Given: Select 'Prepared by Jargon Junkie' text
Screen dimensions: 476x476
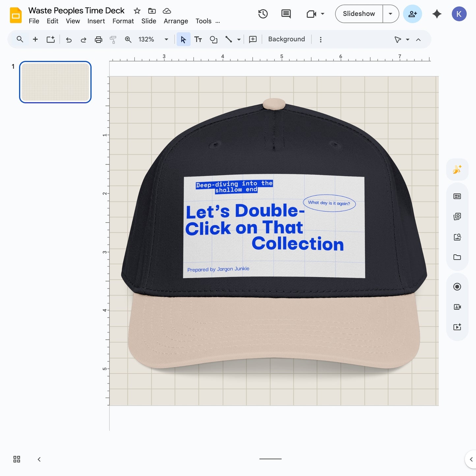Looking at the screenshot, I should coord(218,269).
